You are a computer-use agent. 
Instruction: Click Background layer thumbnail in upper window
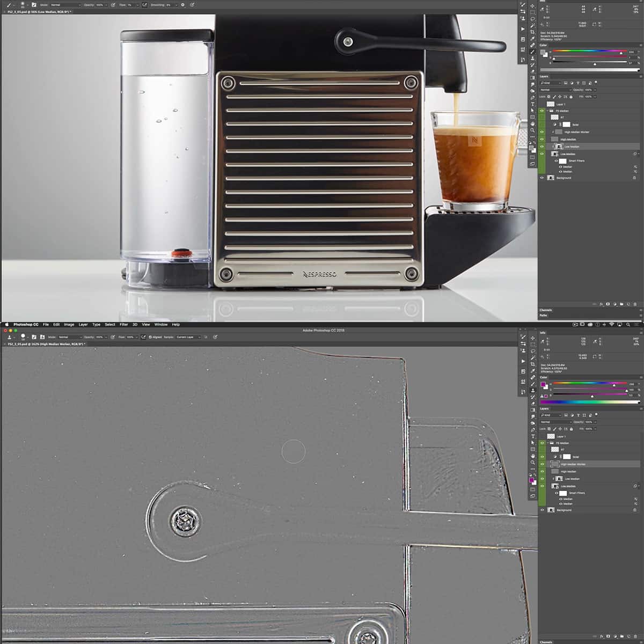(551, 178)
